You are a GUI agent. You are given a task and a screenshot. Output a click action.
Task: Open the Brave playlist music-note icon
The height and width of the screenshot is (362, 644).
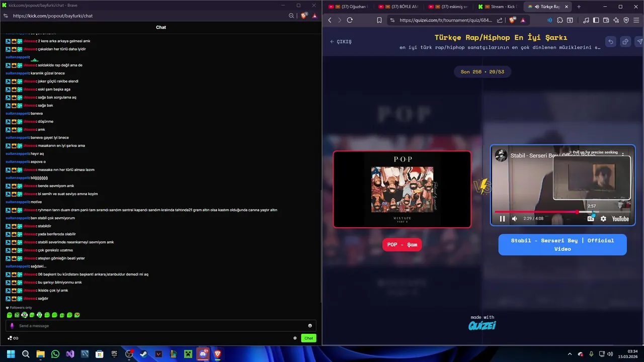click(x=586, y=20)
